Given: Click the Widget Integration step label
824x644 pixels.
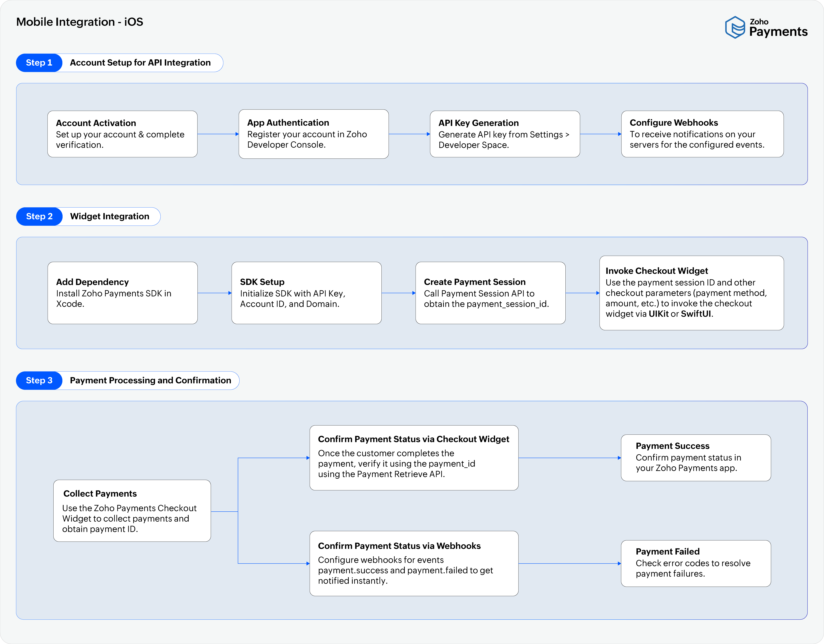Looking at the screenshot, I should [x=110, y=216].
